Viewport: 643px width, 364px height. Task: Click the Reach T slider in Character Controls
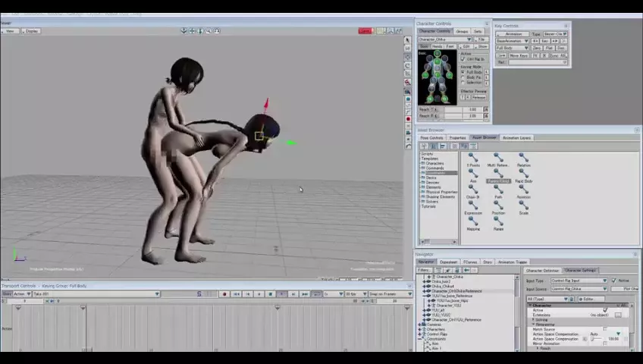pyautogui.click(x=453, y=109)
